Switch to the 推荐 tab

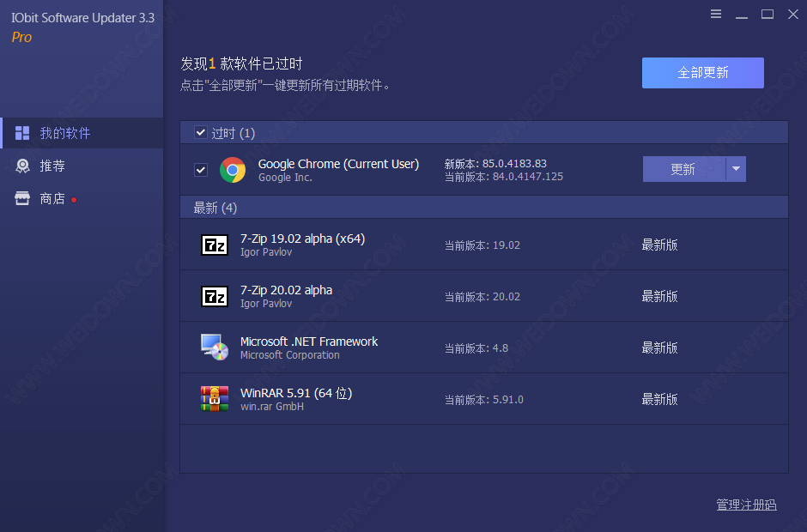(82, 166)
